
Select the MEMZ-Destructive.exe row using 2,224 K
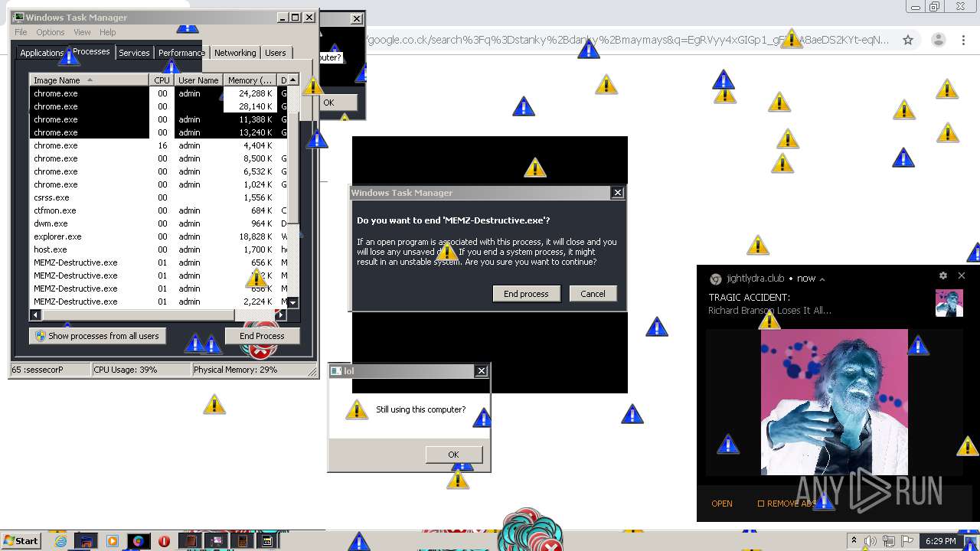point(158,302)
